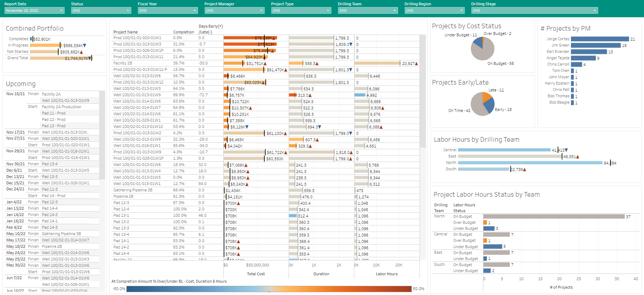The width and height of the screenshot is (644, 295).
Task: Click North On Budget bar showing 37
Action: (553, 216)
